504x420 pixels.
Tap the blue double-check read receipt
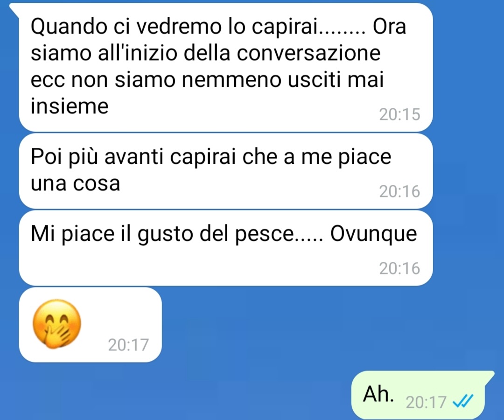point(463,401)
